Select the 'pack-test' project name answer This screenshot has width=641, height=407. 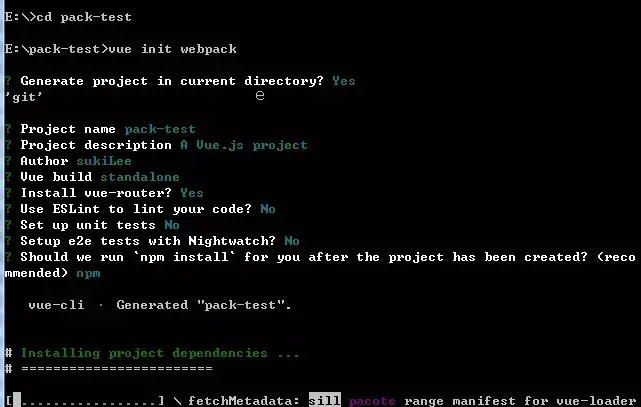click(160, 129)
